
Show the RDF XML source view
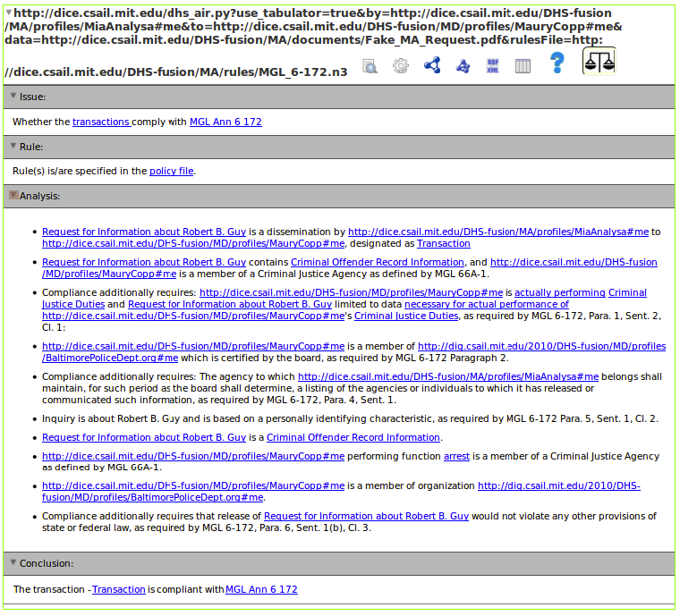point(493,66)
